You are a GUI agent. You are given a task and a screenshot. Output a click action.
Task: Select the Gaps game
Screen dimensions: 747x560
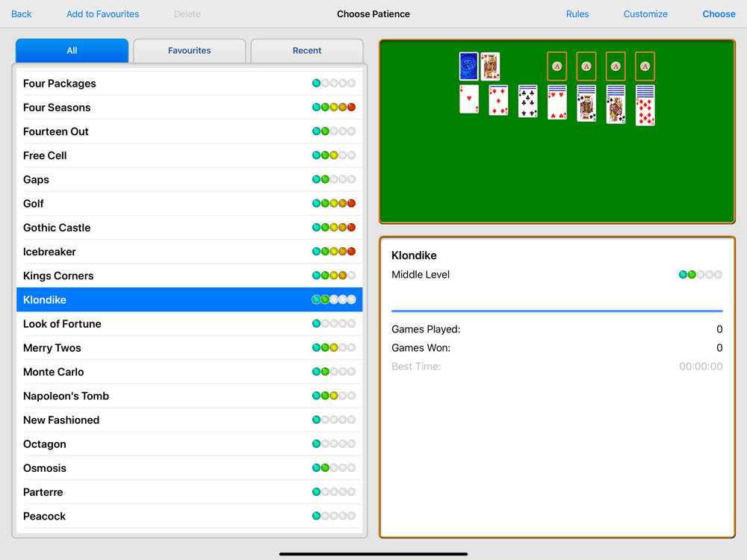pos(190,179)
